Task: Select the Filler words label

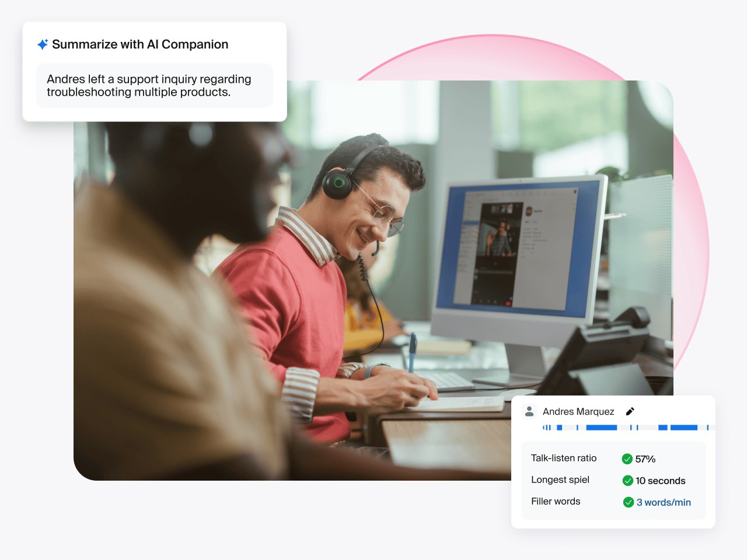Action: (556, 501)
